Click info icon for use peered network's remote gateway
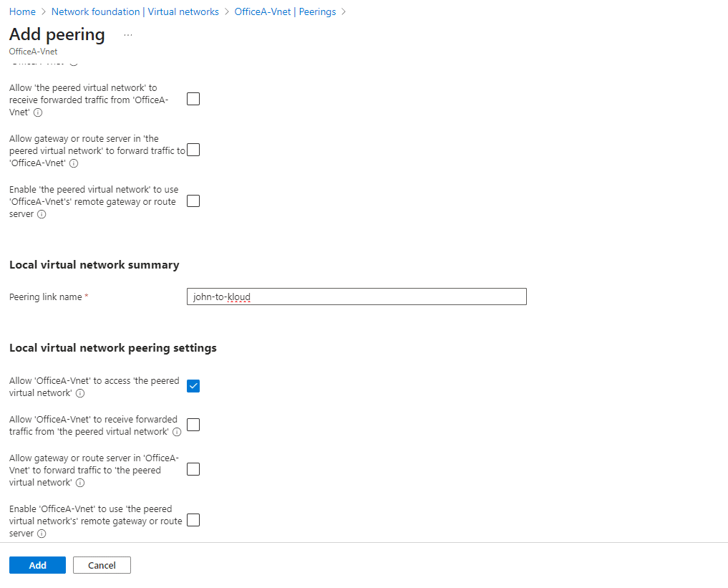Viewport: 728px width, 588px height. coord(42,534)
